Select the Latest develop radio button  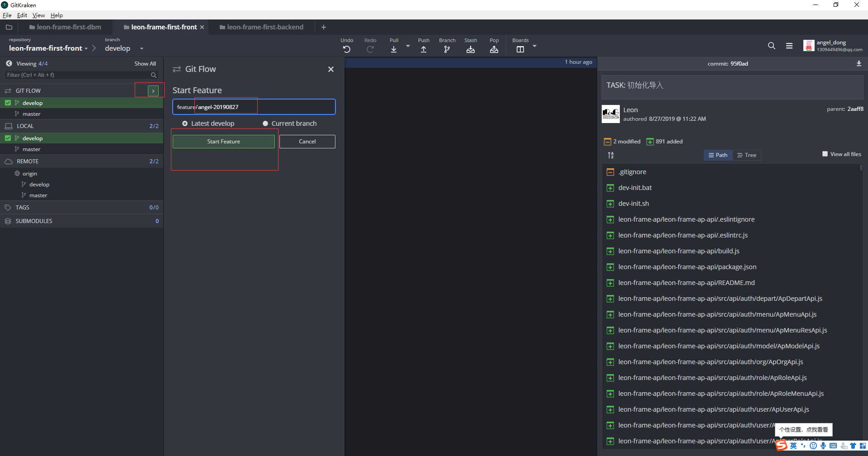(185, 123)
